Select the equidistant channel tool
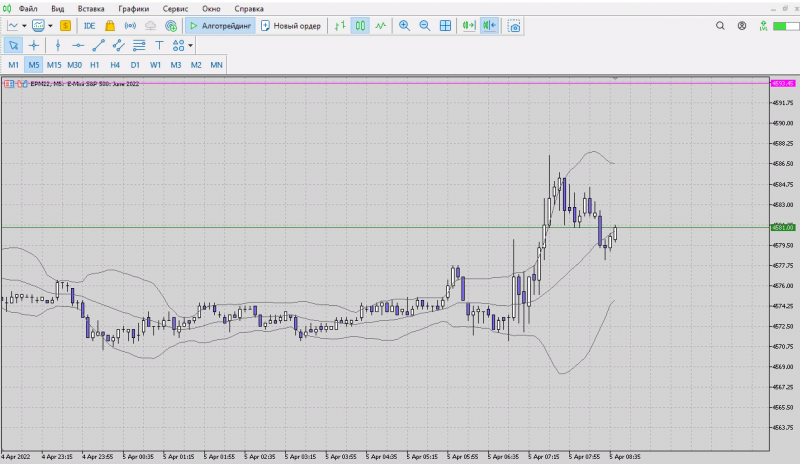Screen dimensions: 800x464 [x=118, y=45]
